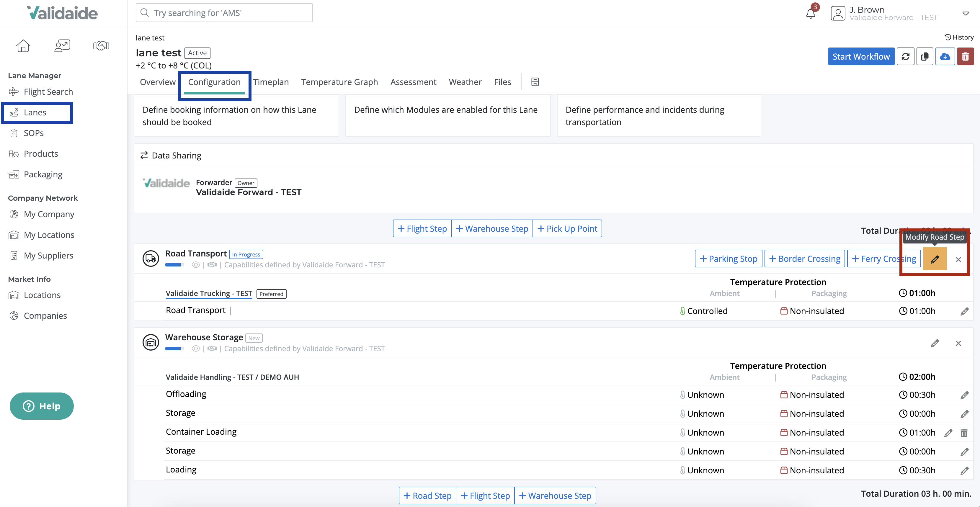Screen dimensions: 980x507
Task: Click the search field
Action: pos(224,13)
